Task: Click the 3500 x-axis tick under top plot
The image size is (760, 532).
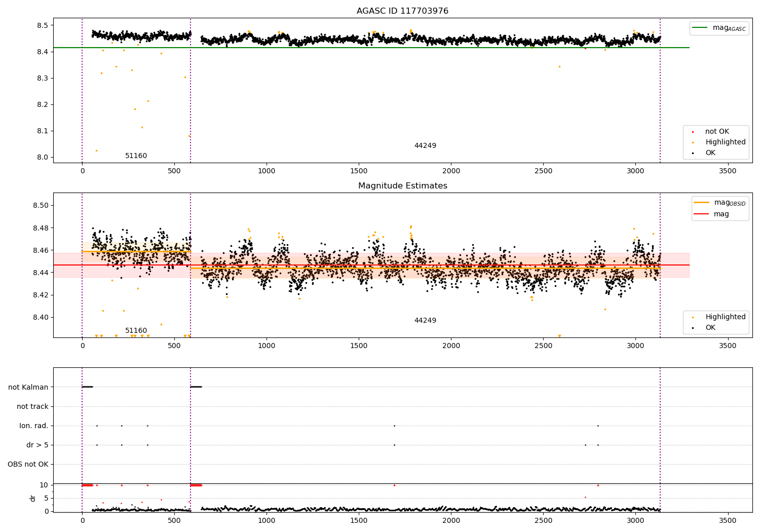Action: tap(728, 171)
